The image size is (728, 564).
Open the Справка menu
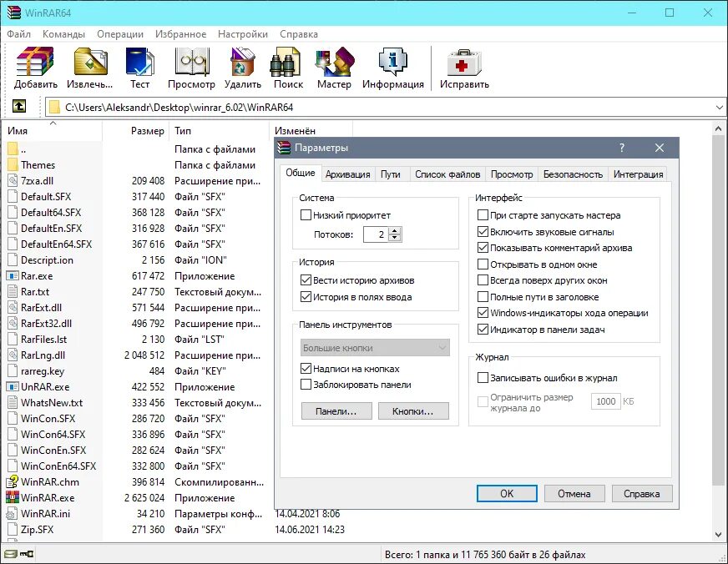click(299, 34)
